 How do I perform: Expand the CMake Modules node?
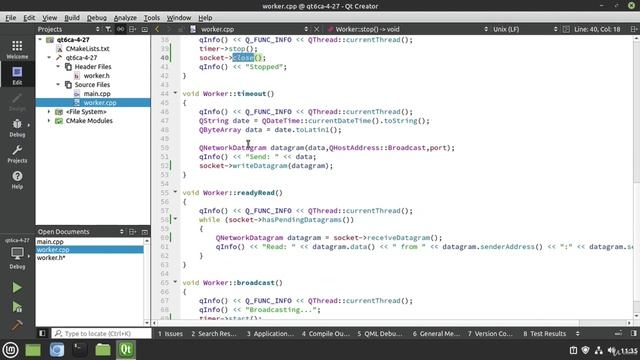coord(49,120)
